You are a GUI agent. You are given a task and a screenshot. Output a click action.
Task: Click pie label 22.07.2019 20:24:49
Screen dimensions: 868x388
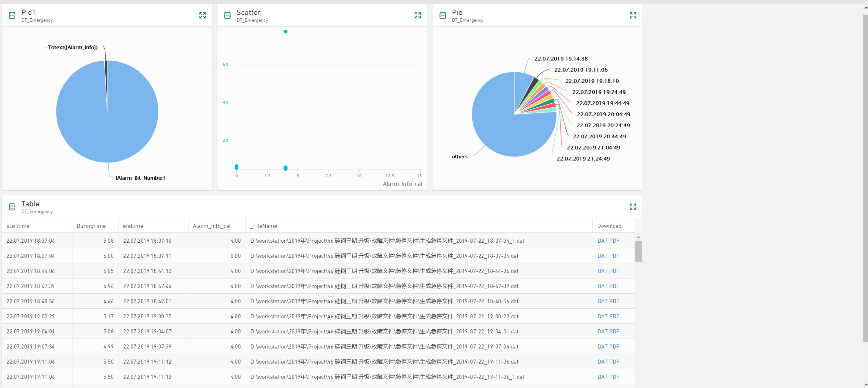[603, 125]
